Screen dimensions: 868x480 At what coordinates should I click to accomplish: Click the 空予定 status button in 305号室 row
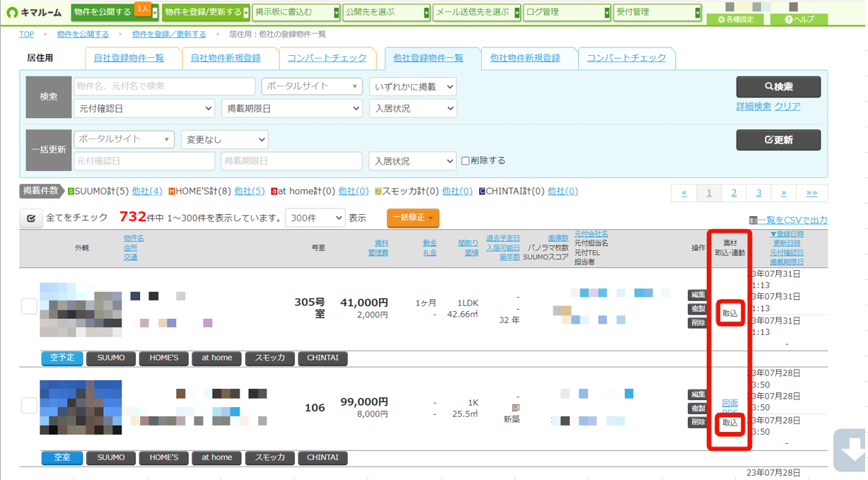coord(62,358)
